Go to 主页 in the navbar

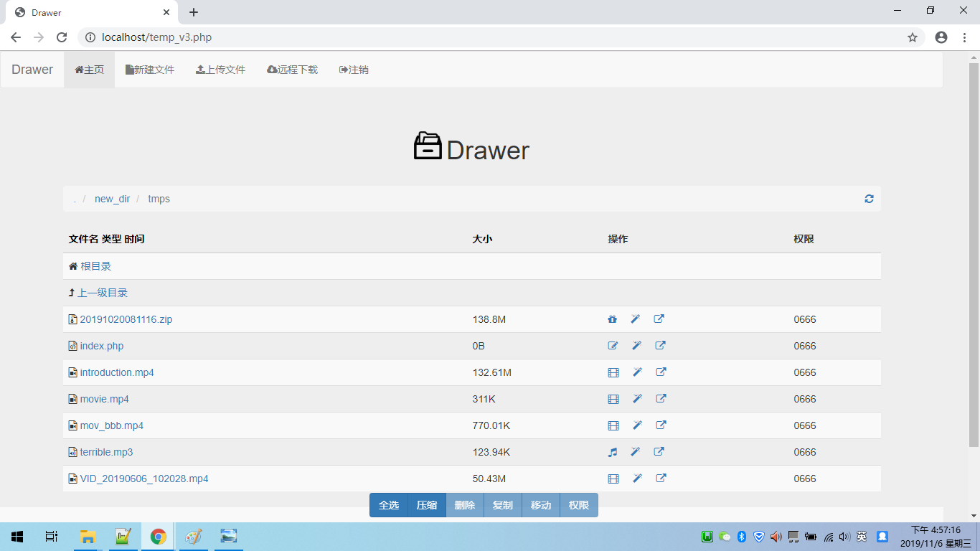pos(90,70)
